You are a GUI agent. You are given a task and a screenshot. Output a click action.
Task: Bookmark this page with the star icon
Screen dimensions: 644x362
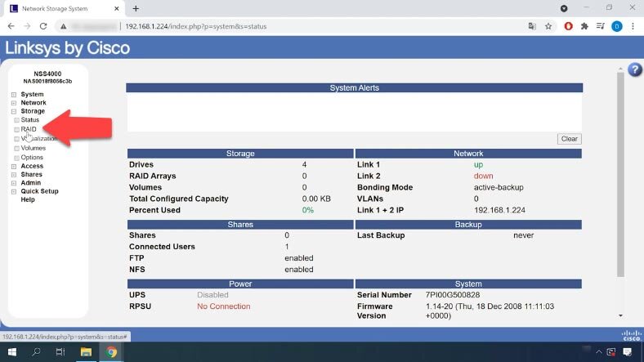pyautogui.click(x=548, y=26)
